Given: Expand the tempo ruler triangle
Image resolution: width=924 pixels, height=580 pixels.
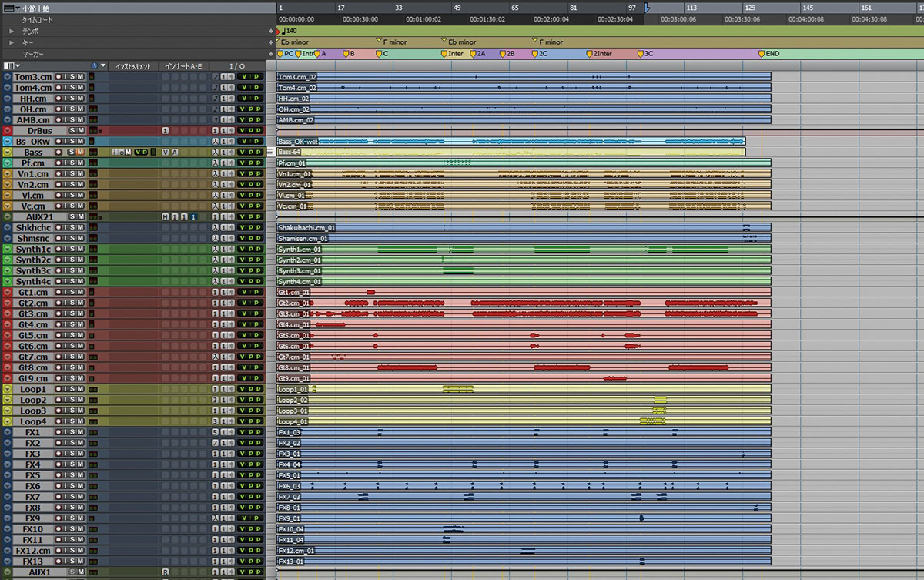Looking at the screenshot, I should pyautogui.click(x=12, y=32).
